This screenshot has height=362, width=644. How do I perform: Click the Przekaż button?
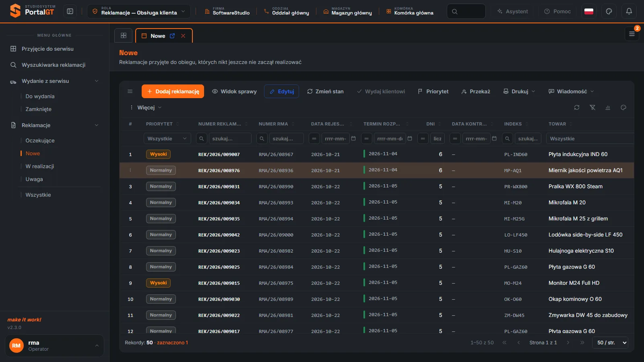[x=476, y=91]
